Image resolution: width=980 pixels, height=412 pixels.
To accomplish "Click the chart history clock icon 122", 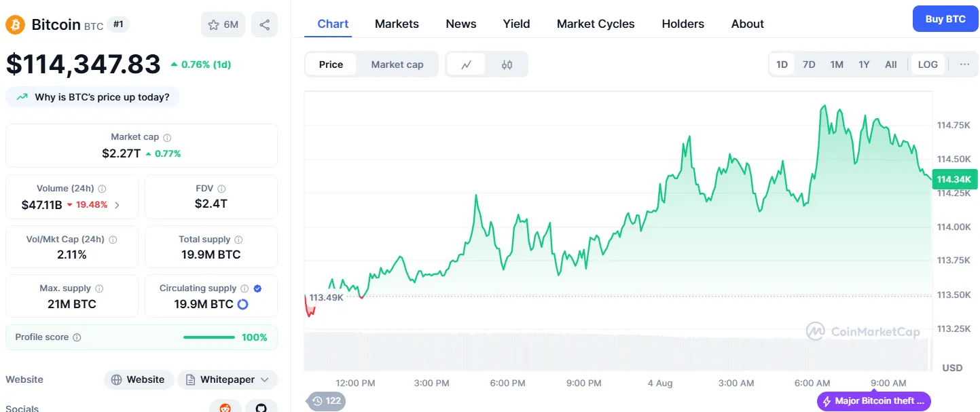I will pyautogui.click(x=326, y=400).
